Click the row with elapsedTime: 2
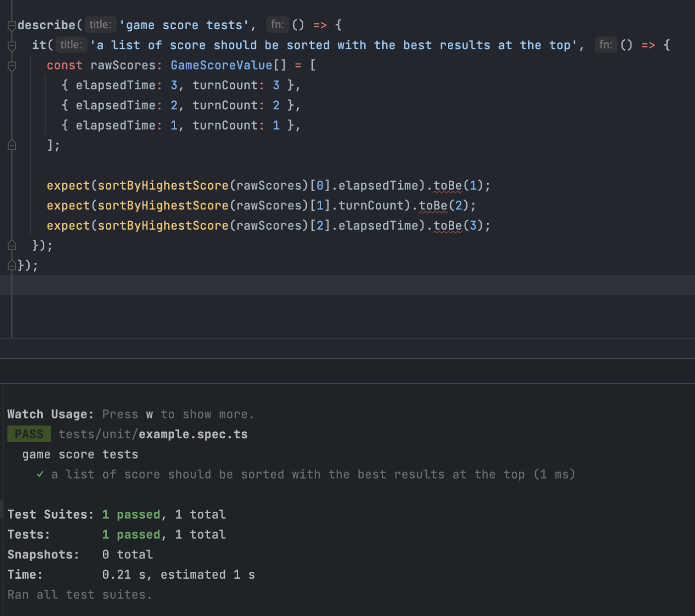This screenshot has height=616, width=695. tap(181, 105)
